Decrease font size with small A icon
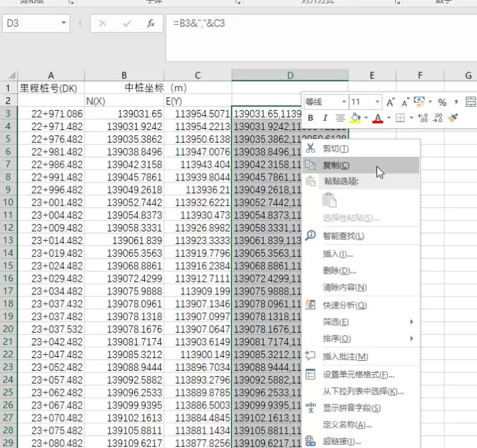Image resolution: width=477 pixels, height=448 pixels. tap(405, 102)
